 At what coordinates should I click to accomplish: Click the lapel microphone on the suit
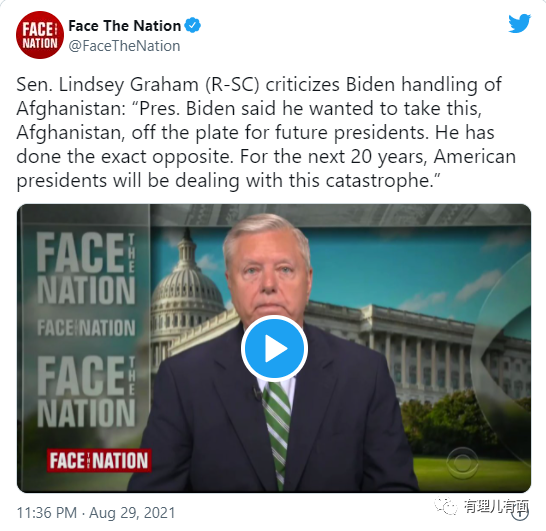pyautogui.click(x=257, y=393)
